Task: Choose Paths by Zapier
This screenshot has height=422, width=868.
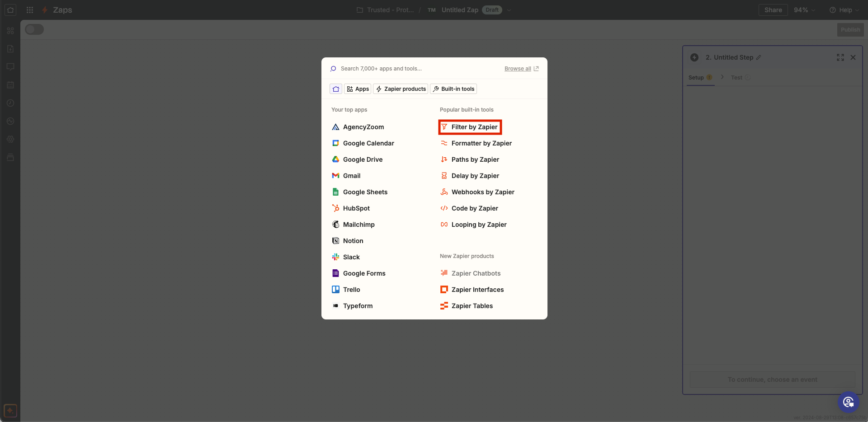Action: point(475,159)
